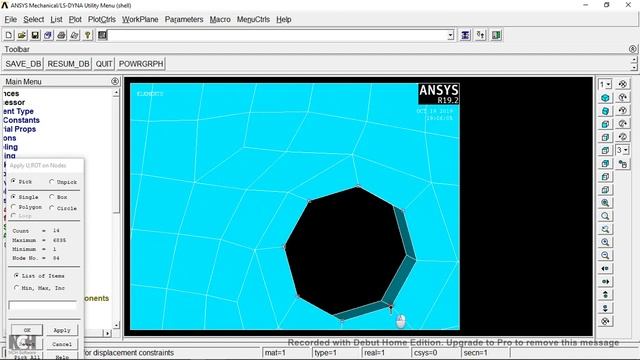Screen dimensions: 640x360
Task: Click the Pan Model Down icon
Action: click(x=605, y=308)
